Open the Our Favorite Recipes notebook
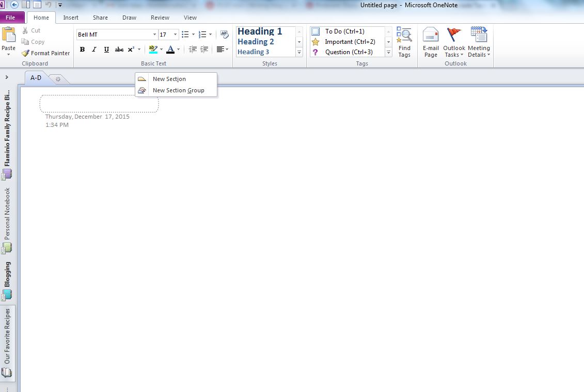This screenshot has height=392, width=584. click(7, 342)
